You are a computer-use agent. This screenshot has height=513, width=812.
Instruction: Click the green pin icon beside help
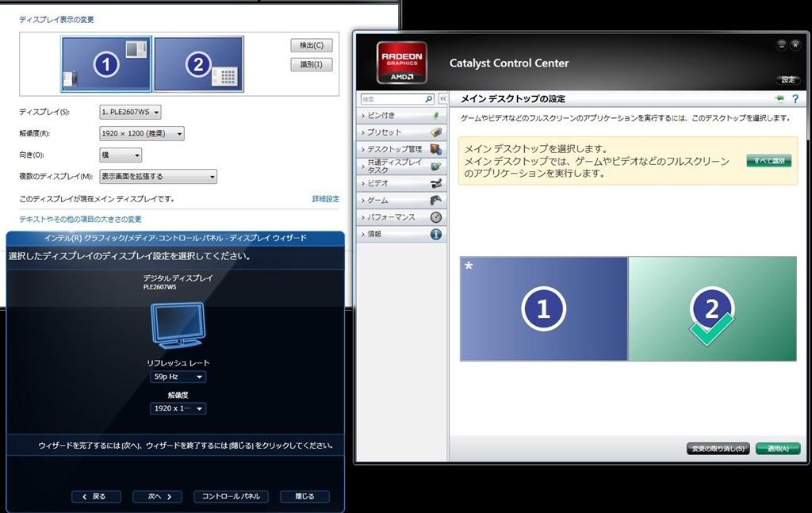coord(780,98)
